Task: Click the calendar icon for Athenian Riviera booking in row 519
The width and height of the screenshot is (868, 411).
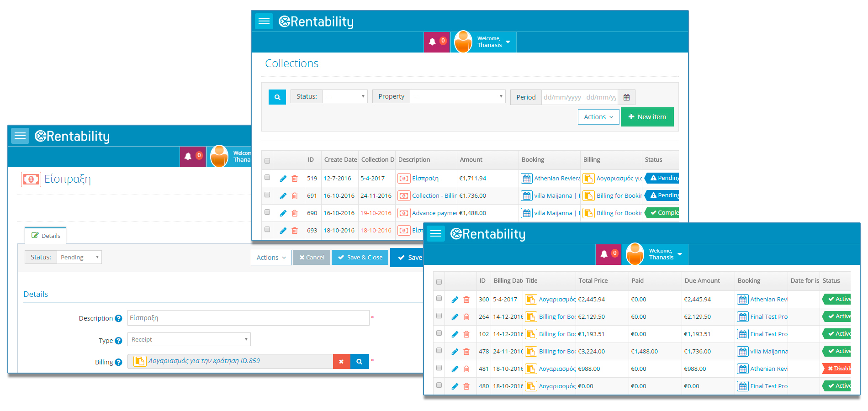Action: (527, 179)
